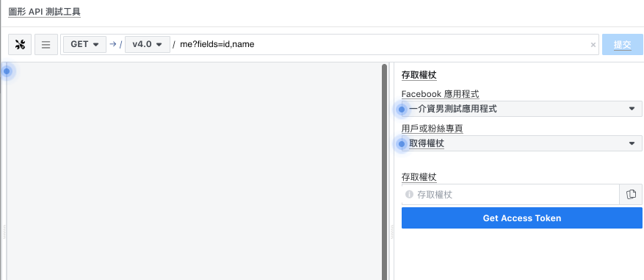Expand the 一介資男測試應用程式 application dropdown
Screen dimensions: 644x280
coord(521,109)
